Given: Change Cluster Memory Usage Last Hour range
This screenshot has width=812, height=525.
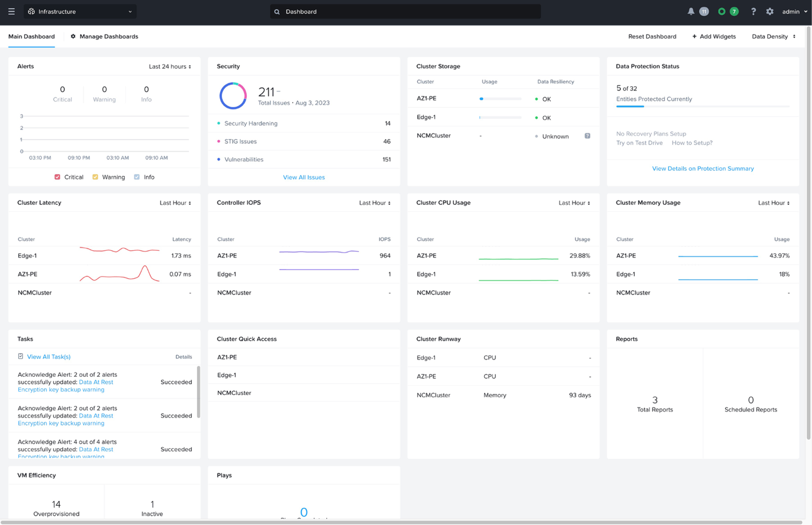Looking at the screenshot, I should tap(774, 203).
